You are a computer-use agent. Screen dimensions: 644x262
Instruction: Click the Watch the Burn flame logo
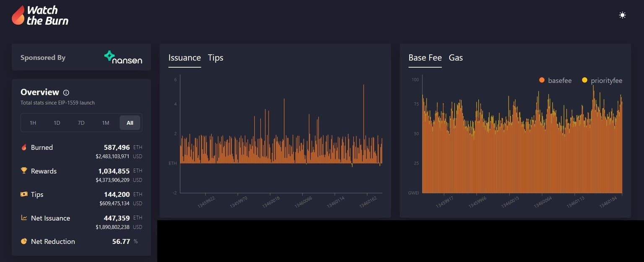click(x=18, y=16)
